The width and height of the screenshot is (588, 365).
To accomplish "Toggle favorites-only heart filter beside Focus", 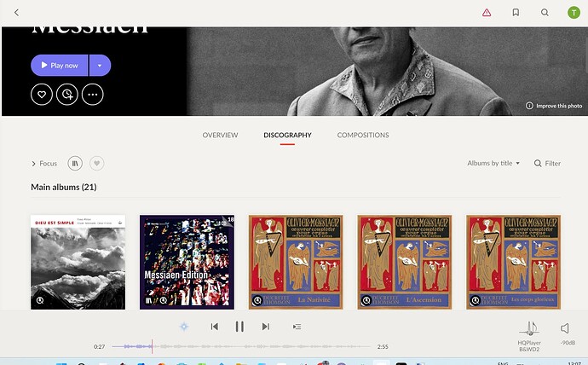I will (x=96, y=163).
